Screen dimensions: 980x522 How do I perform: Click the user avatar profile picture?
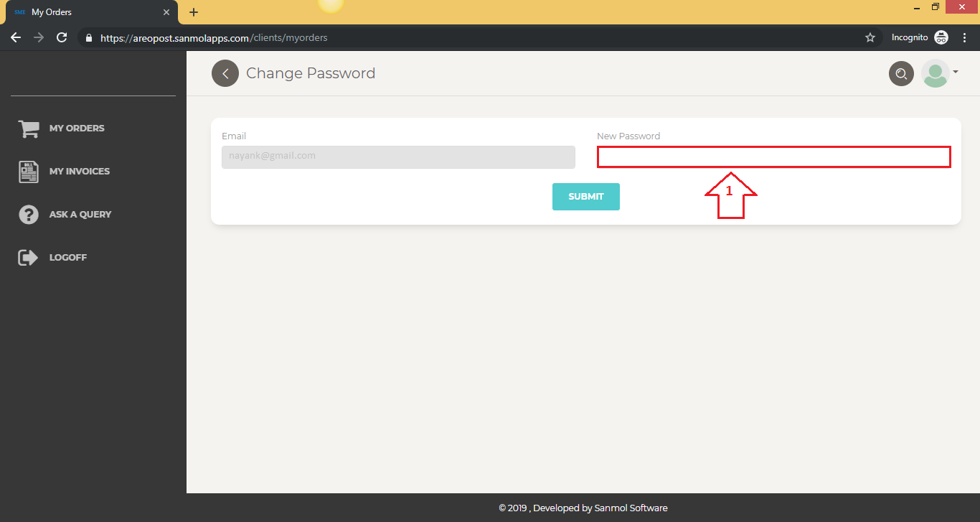click(935, 73)
